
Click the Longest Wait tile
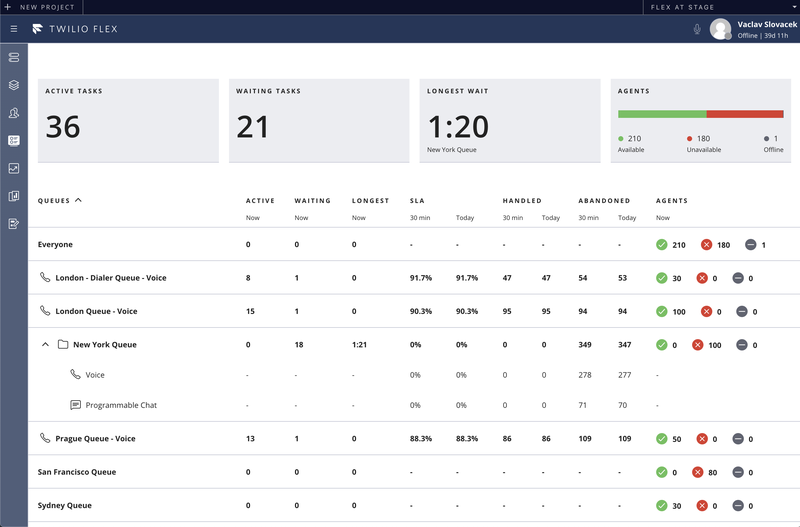pos(514,120)
